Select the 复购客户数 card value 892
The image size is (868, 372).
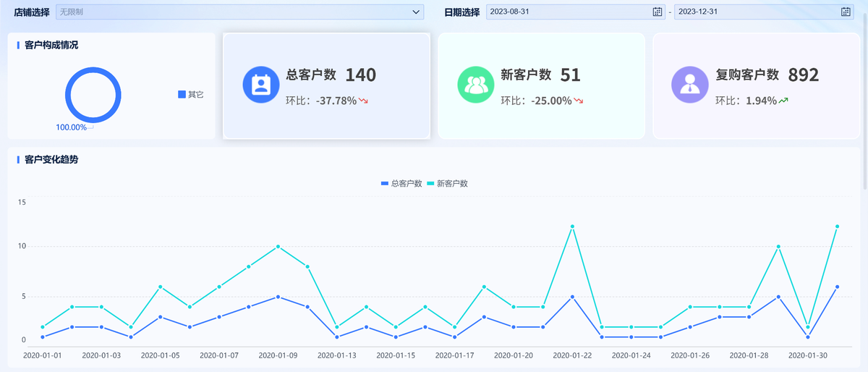pos(803,75)
